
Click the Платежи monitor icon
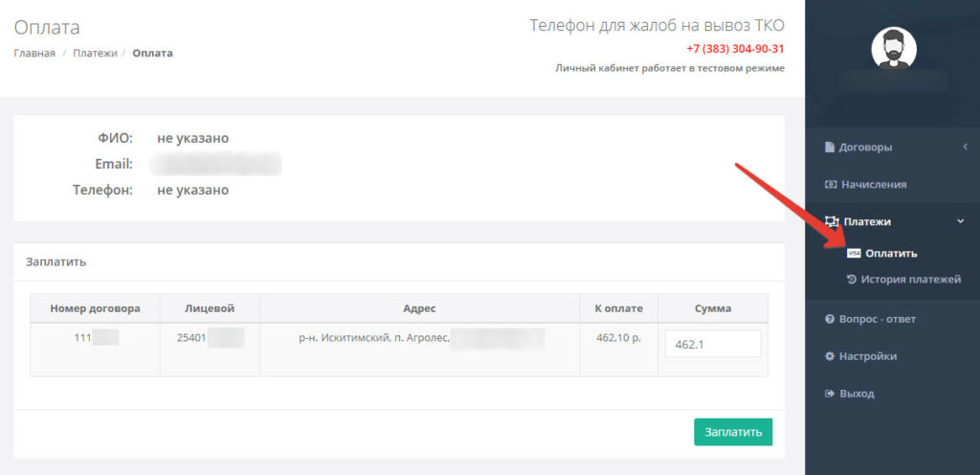pyautogui.click(x=831, y=221)
